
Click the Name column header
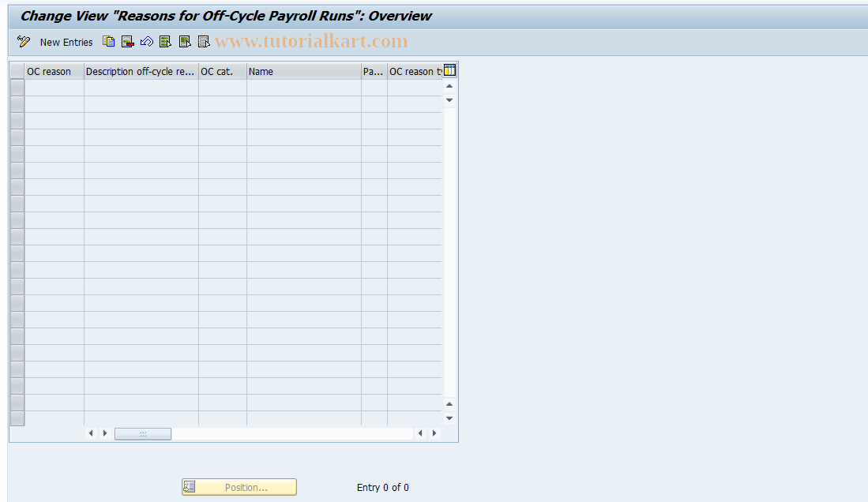point(304,71)
